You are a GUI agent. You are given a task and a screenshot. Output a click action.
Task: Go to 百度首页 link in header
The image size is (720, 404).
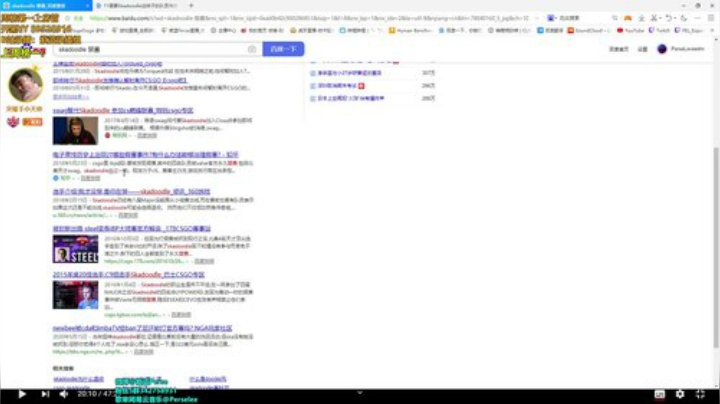click(x=618, y=49)
